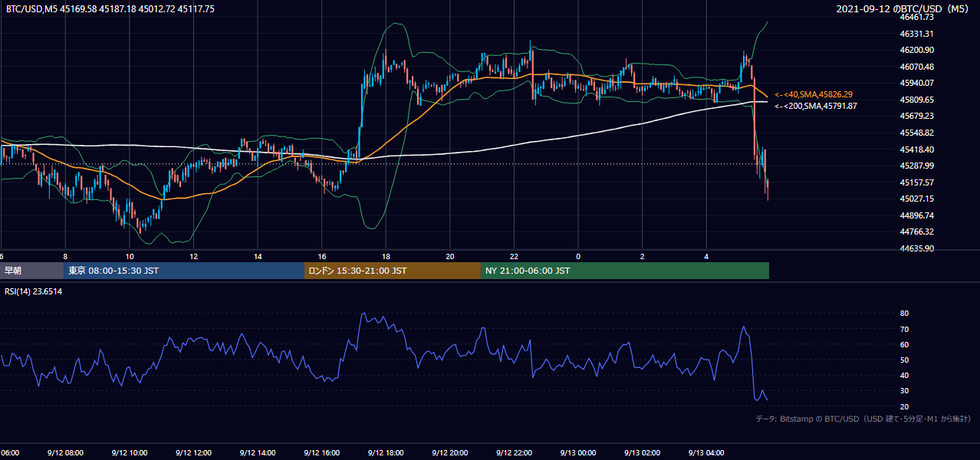Click the price axis value 45418.40
The width and height of the screenshot is (980, 460).
(x=916, y=149)
